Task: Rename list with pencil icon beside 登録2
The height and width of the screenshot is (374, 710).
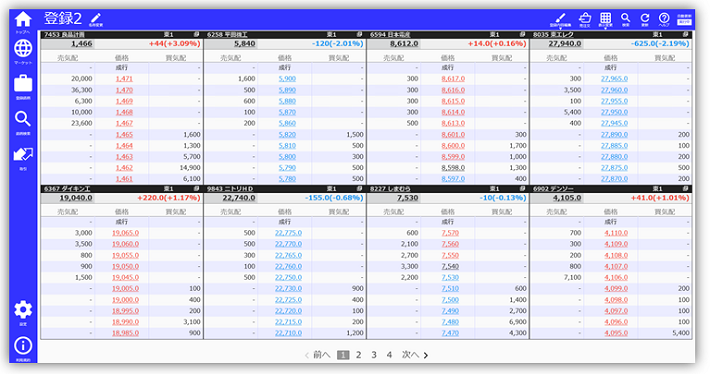Action: coord(96,19)
